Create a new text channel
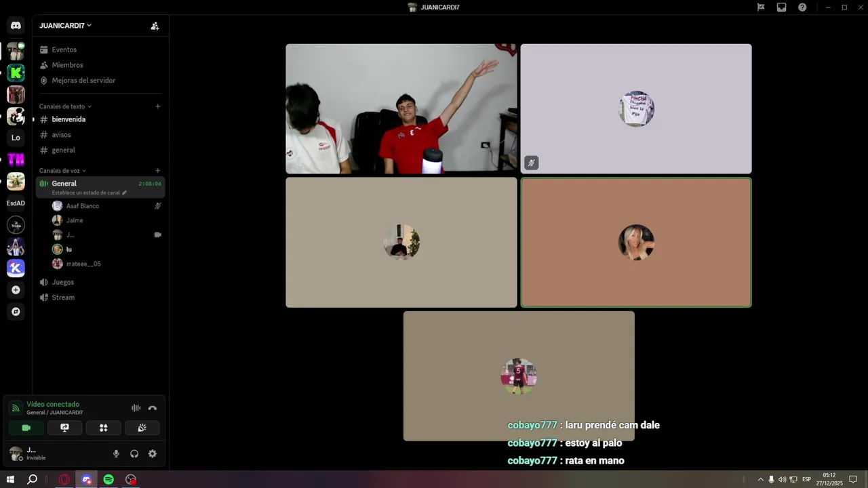This screenshot has width=868, height=488. coord(158,106)
